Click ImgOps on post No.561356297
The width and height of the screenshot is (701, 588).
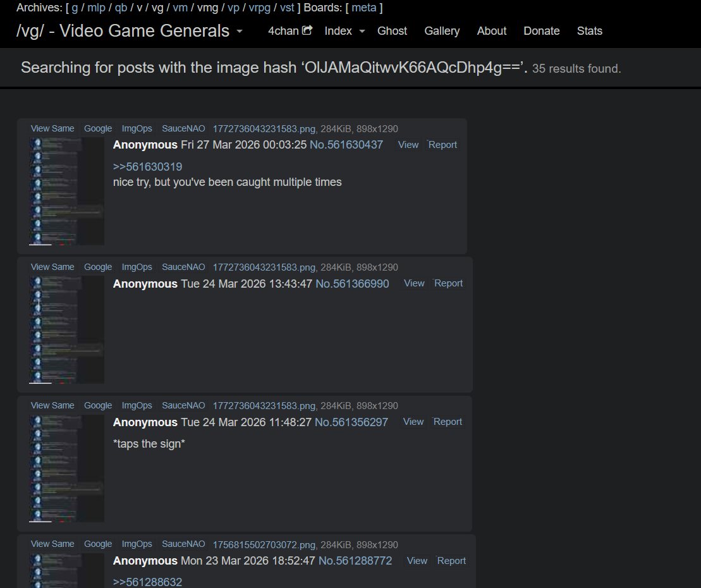click(137, 405)
